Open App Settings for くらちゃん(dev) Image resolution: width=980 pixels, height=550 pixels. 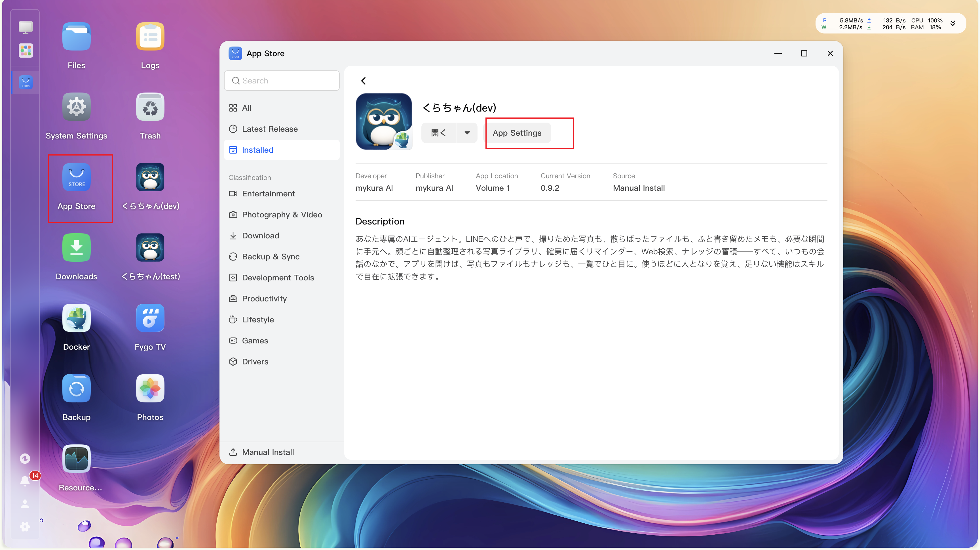(x=517, y=133)
